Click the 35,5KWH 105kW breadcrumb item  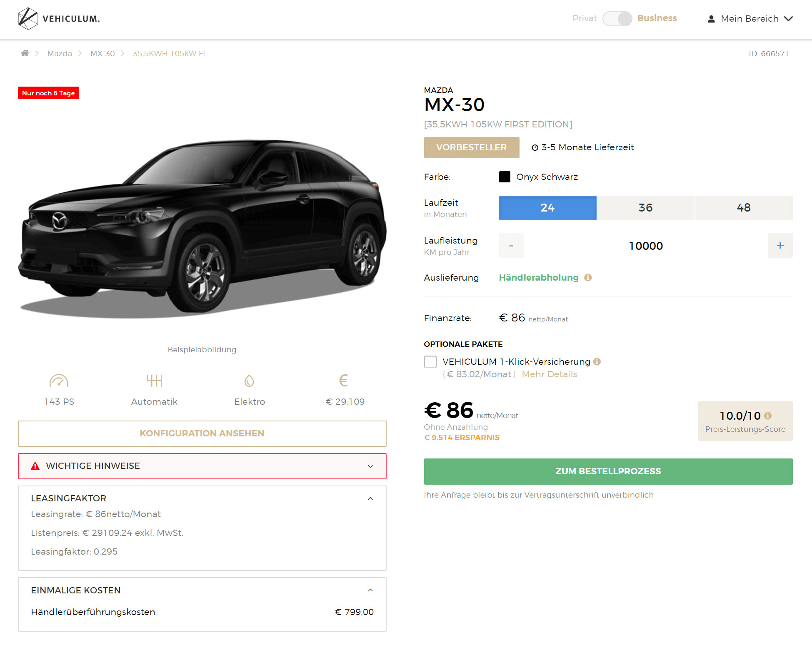(171, 53)
